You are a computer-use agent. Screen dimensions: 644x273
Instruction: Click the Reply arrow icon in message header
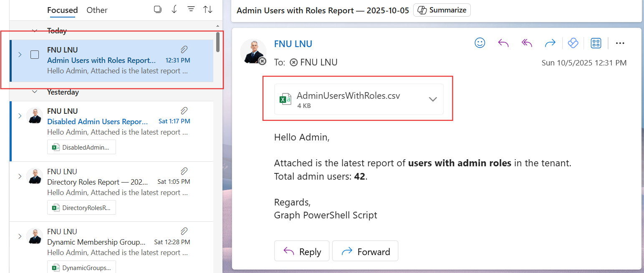[503, 43]
